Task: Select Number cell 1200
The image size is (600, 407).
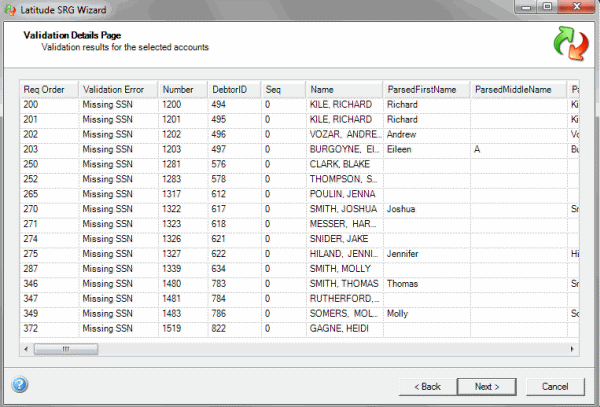Action: [x=183, y=105]
